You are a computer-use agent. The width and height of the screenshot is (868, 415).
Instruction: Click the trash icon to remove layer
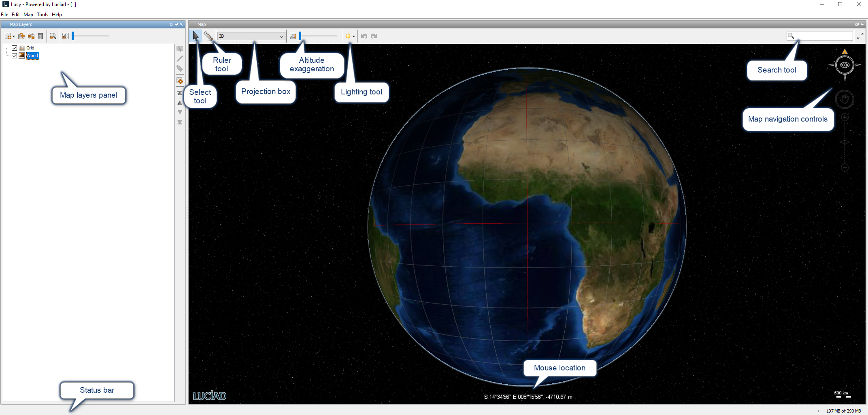point(40,36)
